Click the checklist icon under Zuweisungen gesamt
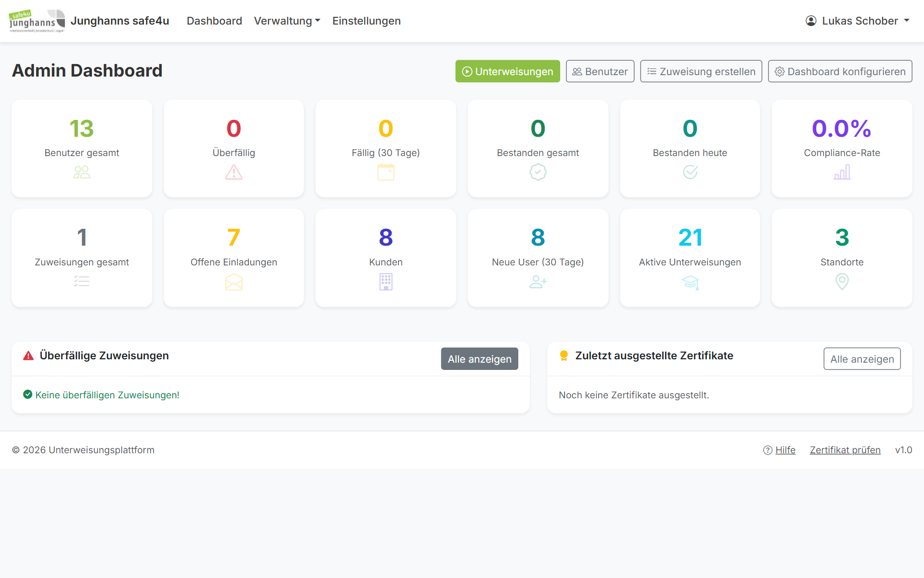The image size is (924, 578). (82, 281)
